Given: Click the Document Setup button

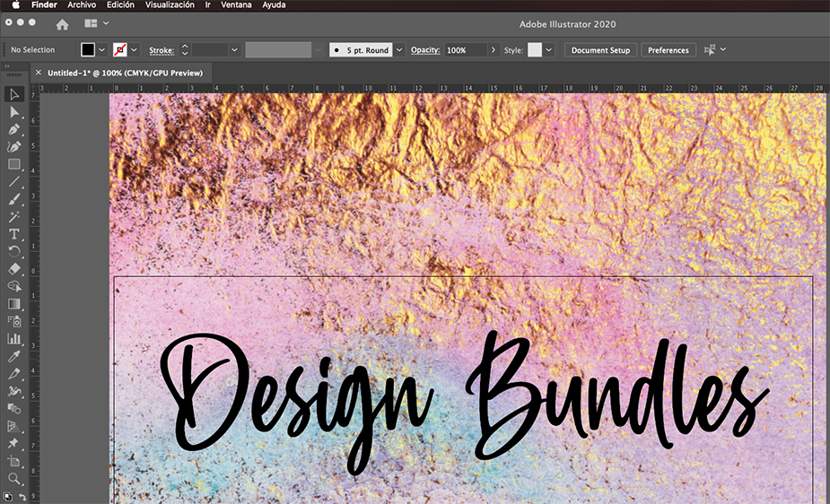Looking at the screenshot, I should pyautogui.click(x=600, y=50).
